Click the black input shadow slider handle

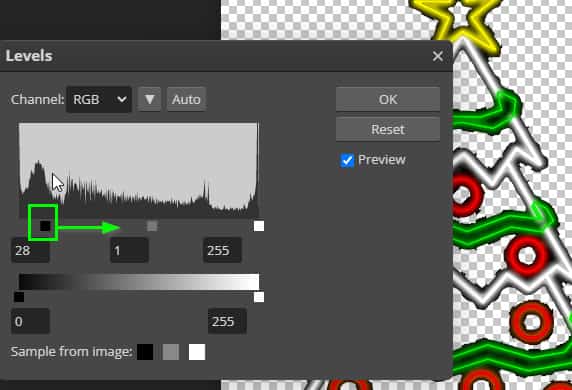coord(45,226)
